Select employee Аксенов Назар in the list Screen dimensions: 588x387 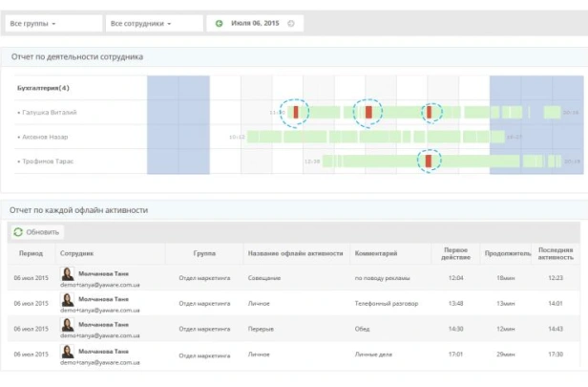click(45, 137)
